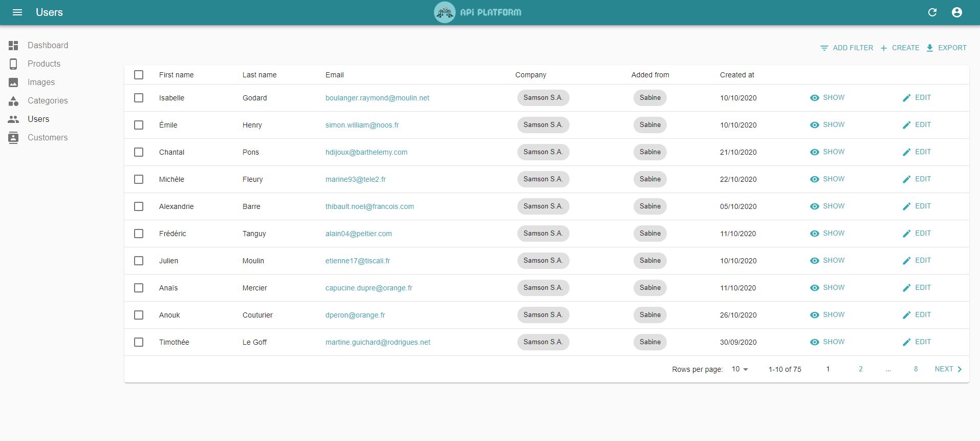Tick the checkbox for Alexandrie Barre

[139, 206]
